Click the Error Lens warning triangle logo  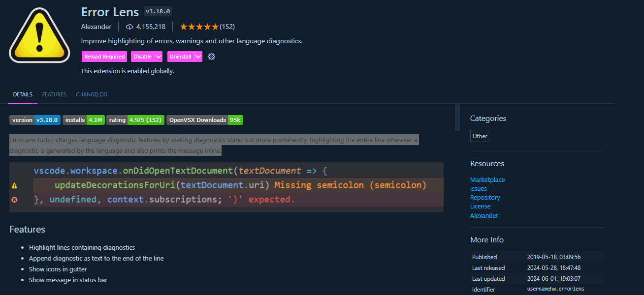coord(39,34)
